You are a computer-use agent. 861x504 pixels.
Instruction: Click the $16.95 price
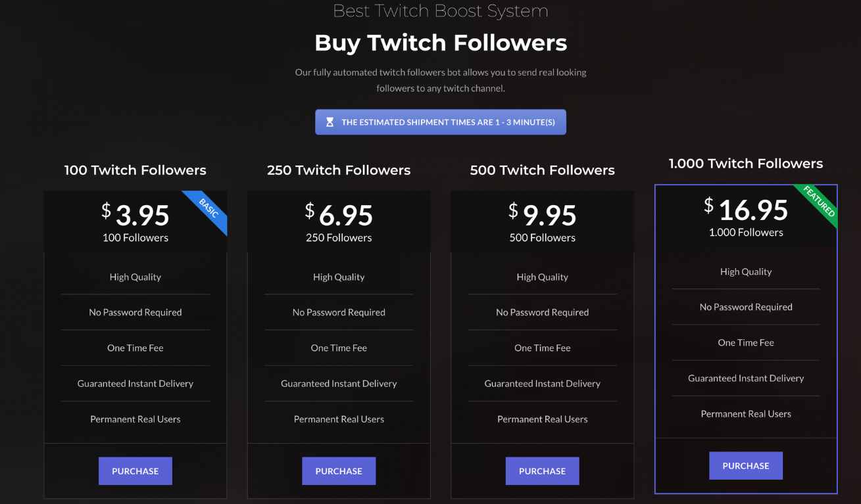[x=746, y=209]
